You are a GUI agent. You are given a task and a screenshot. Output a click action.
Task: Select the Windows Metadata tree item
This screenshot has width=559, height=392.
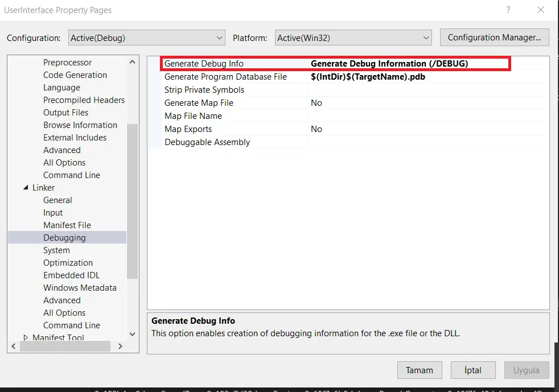tap(80, 287)
